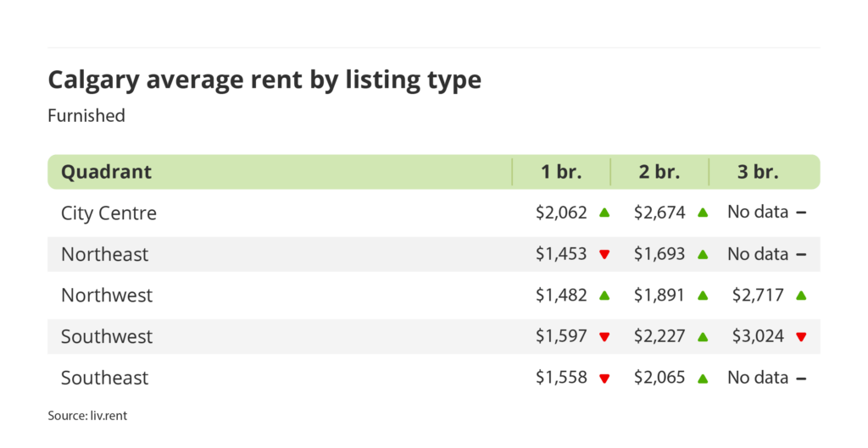Click the green up arrow beside $2,717

(801, 295)
